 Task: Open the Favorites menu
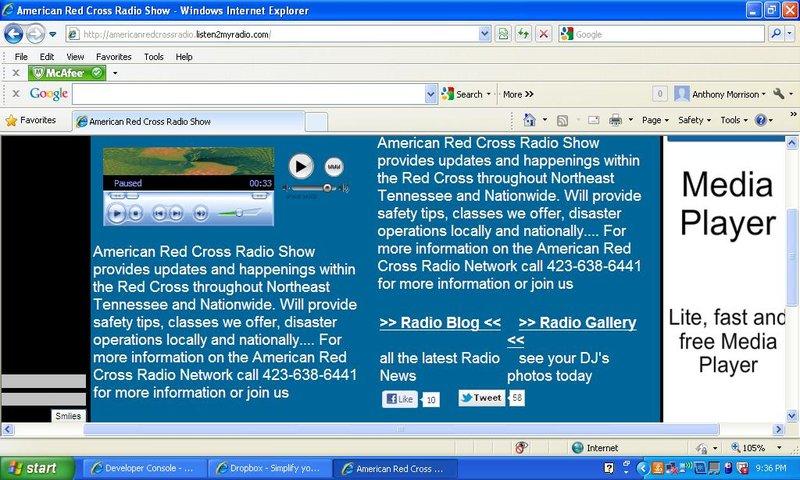[x=113, y=57]
